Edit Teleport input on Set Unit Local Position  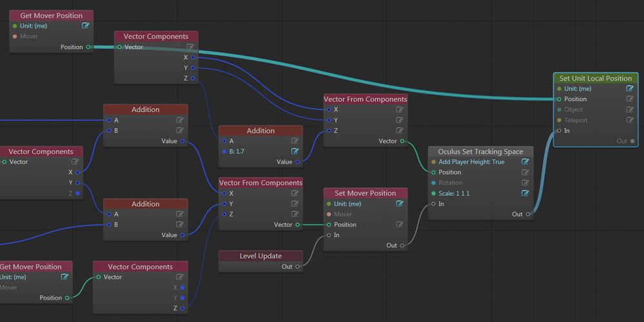point(630,120)
